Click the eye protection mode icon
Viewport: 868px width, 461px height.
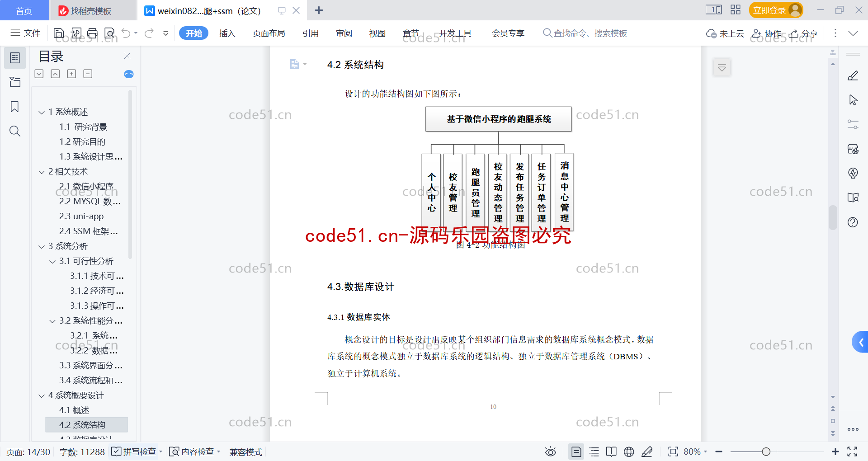(x=550, y=452)
